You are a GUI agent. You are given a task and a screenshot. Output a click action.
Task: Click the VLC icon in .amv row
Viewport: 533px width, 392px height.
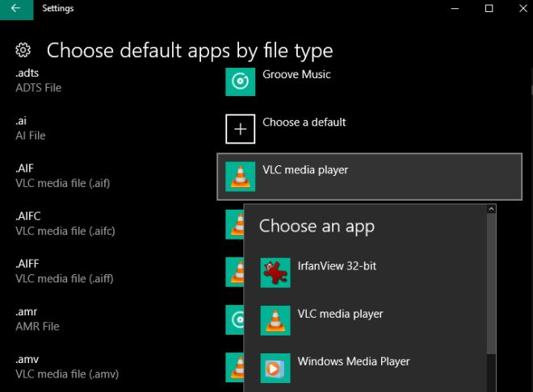pos(234,367)
